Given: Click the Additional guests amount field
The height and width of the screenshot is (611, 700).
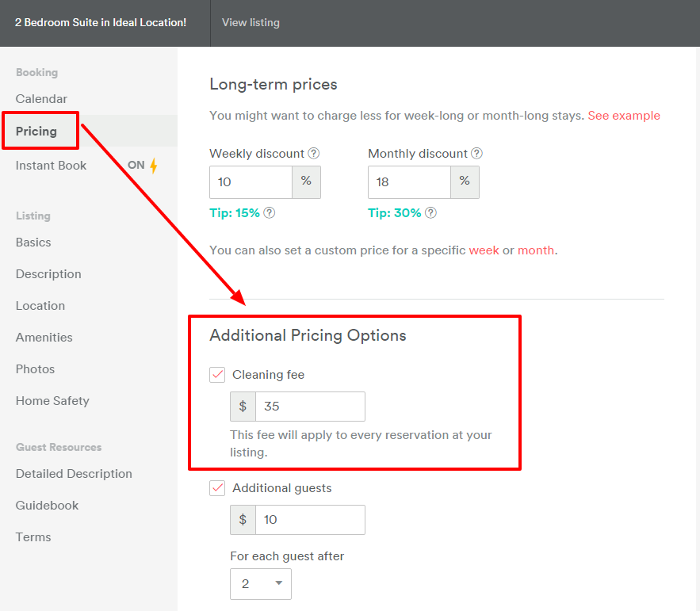Looking at the screenshot, I should tap(310, 520).
